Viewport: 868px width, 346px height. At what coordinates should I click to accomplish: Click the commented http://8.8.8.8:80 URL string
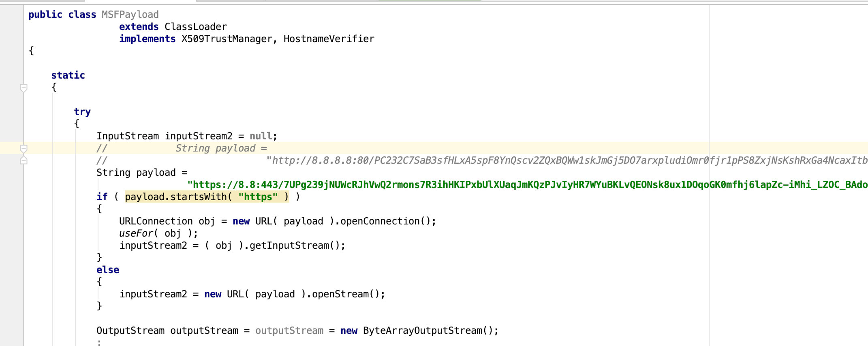coord(567,160)
